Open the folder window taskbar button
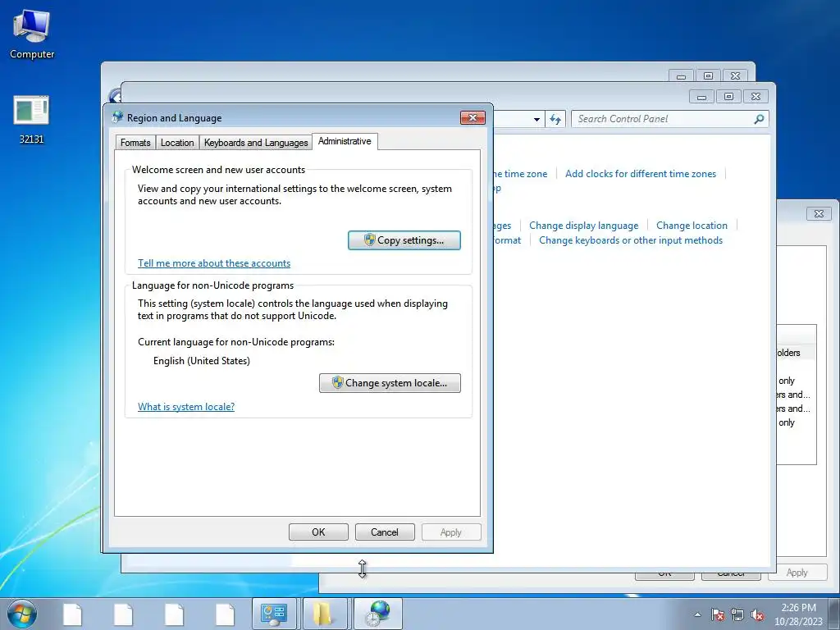This screenshot has height=630, width=840. coord(323,614)
